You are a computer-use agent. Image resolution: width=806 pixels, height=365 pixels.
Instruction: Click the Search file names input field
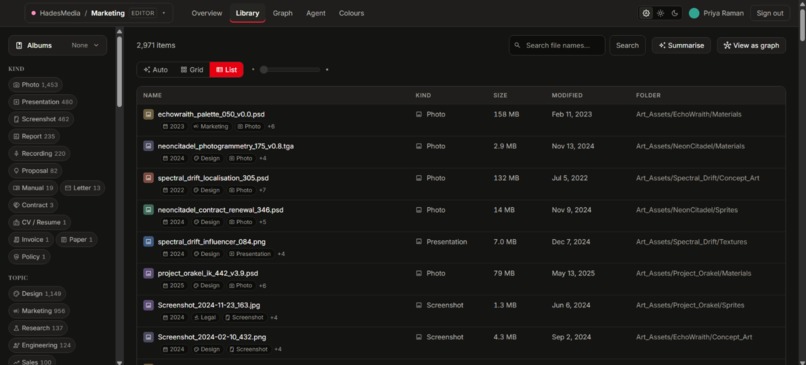pos(557,45)
